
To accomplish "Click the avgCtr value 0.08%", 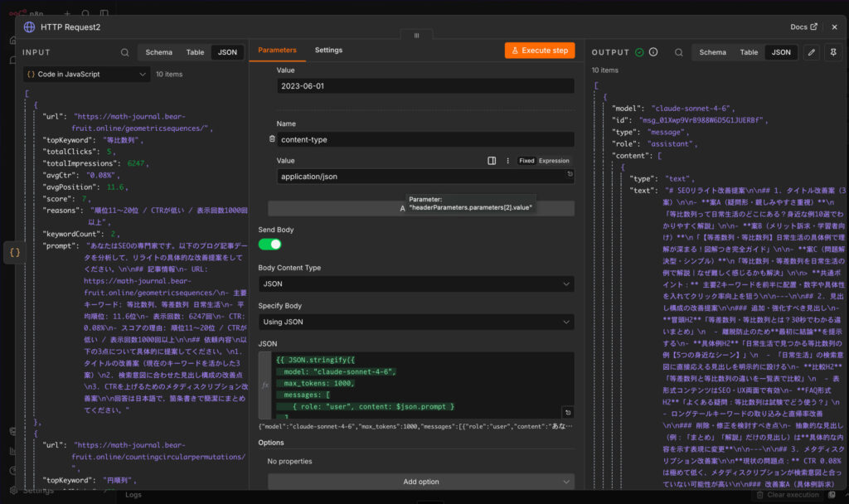I will pos(102,176).
